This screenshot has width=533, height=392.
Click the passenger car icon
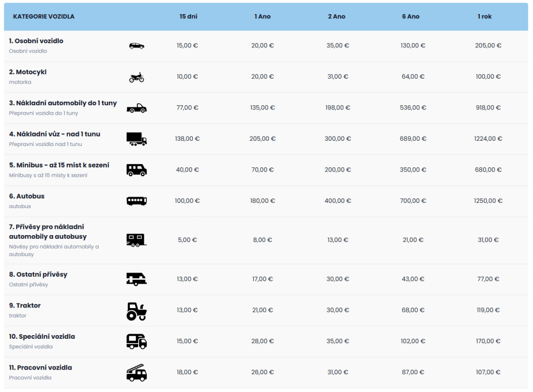[137, 46]
